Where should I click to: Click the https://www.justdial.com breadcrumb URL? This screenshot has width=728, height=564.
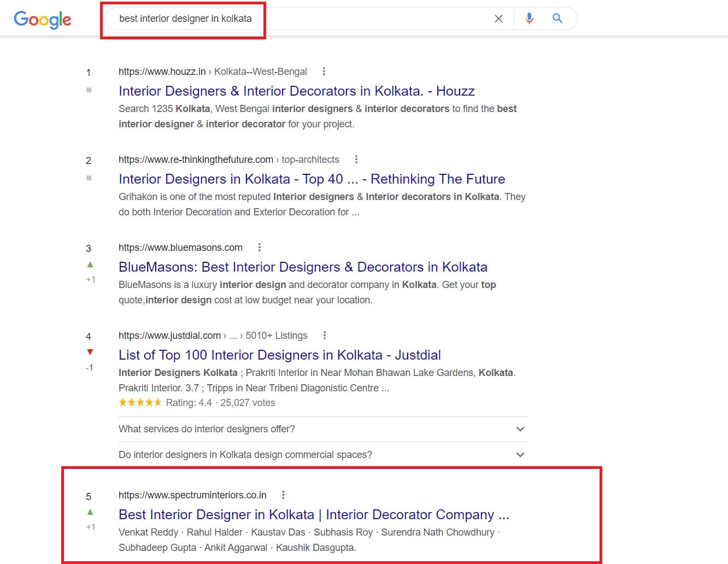169,336
